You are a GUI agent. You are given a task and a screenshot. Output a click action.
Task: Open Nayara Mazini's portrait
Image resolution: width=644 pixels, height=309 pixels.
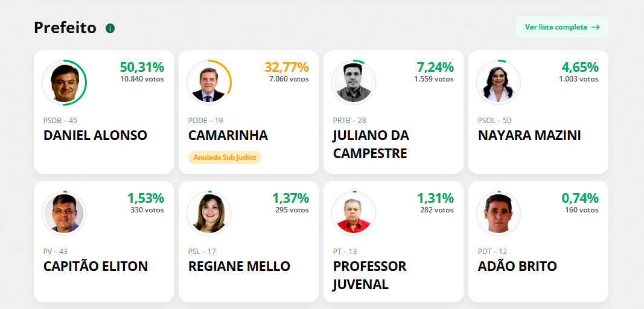(x=499, y=82)
